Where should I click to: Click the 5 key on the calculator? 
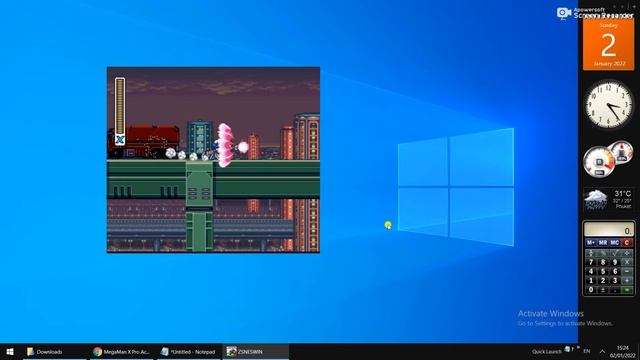pyautogui.click(x=603, y=271)
